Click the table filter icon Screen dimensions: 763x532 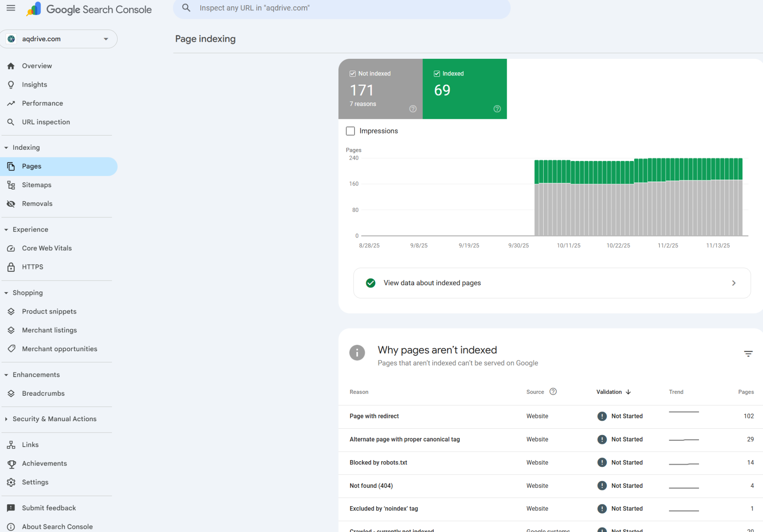(x=748, y=354)
